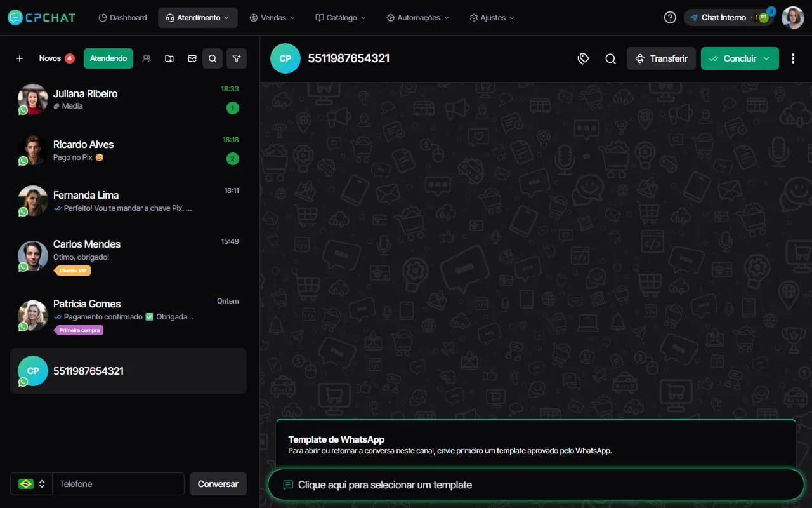Screen dimensions: 812x508
Task: Expand the Vendas dropdown menu
Action: [x=272, y=18]
